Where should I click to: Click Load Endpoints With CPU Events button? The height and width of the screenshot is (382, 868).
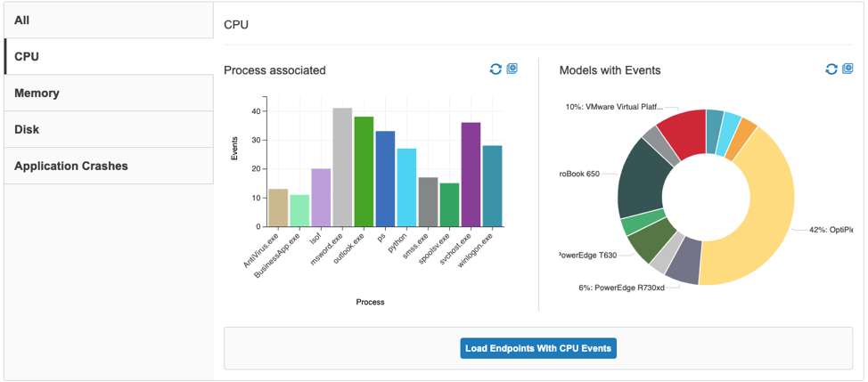click(538, 348)
